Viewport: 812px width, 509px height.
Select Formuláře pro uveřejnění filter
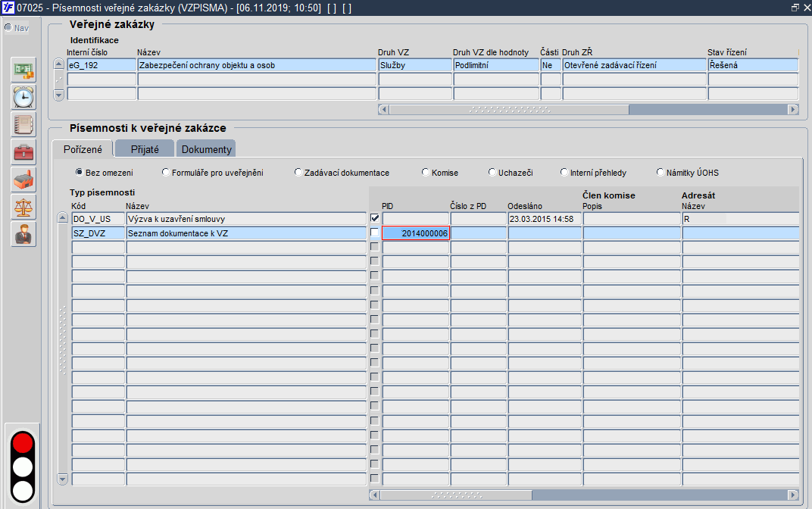click(x=166, y=172)
